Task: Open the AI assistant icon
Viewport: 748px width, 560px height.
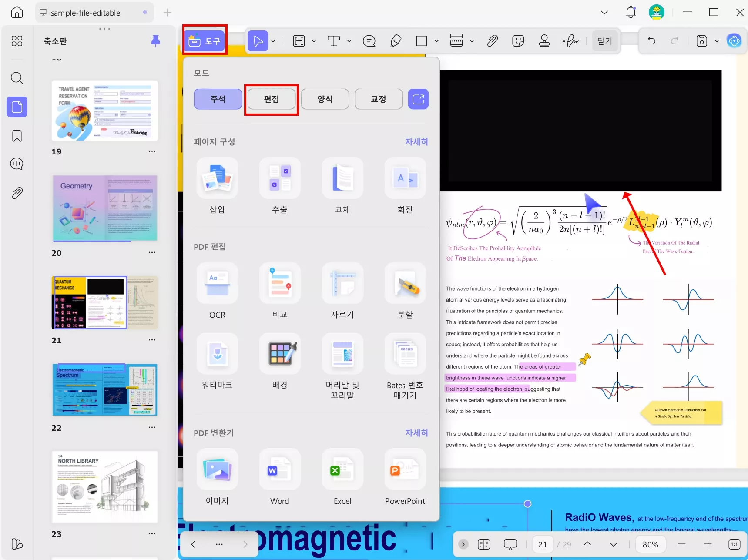Action: 734,41
